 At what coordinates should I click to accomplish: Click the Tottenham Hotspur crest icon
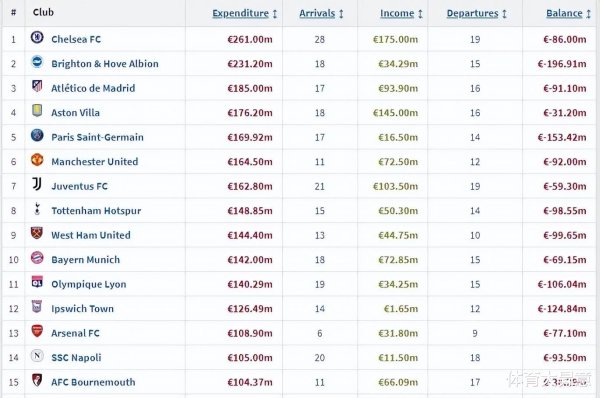coord(37,209)
